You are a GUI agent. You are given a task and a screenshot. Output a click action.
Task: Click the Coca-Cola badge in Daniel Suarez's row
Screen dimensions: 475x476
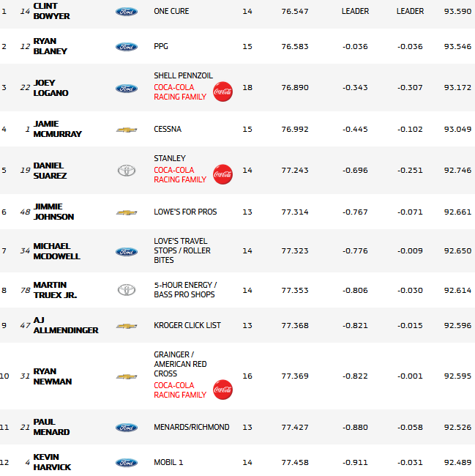pyautogui.click(x=222, y=174)
